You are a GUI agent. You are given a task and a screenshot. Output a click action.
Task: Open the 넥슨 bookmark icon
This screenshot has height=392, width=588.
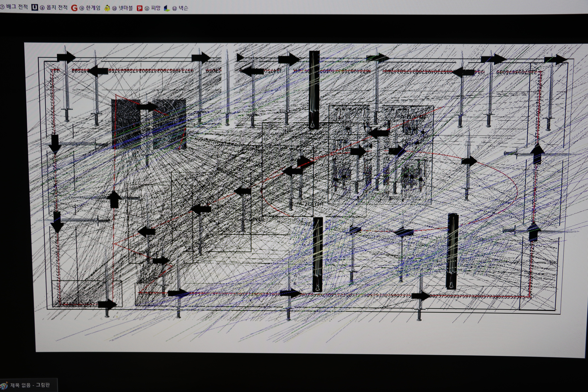pos(167,9)
